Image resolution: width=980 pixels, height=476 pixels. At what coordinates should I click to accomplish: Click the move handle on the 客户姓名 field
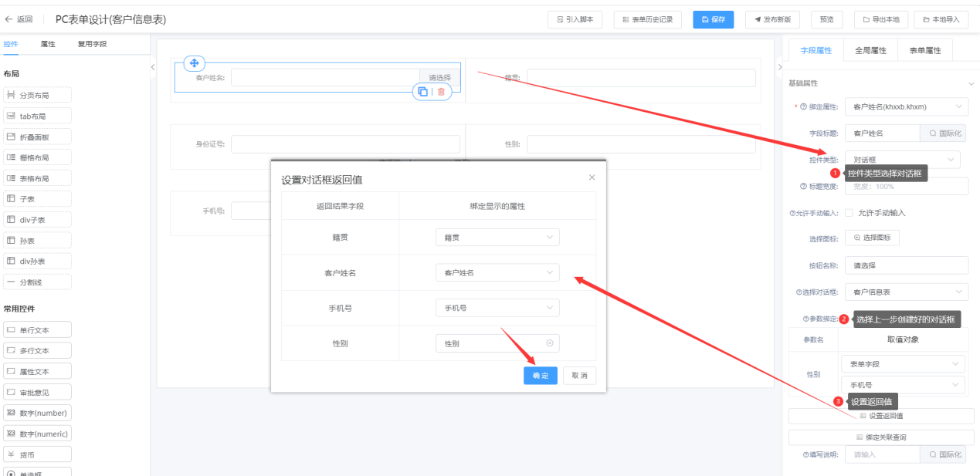click(x=195, y=63)
